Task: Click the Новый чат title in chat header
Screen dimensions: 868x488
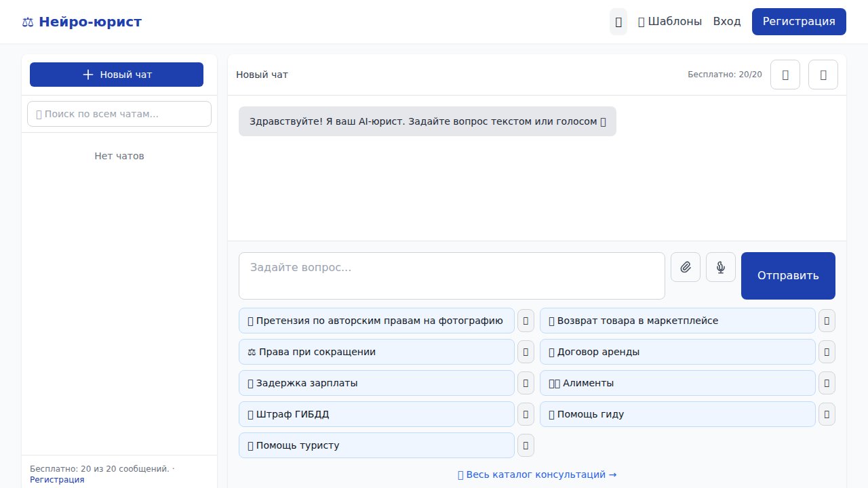Action: point(262,75)
